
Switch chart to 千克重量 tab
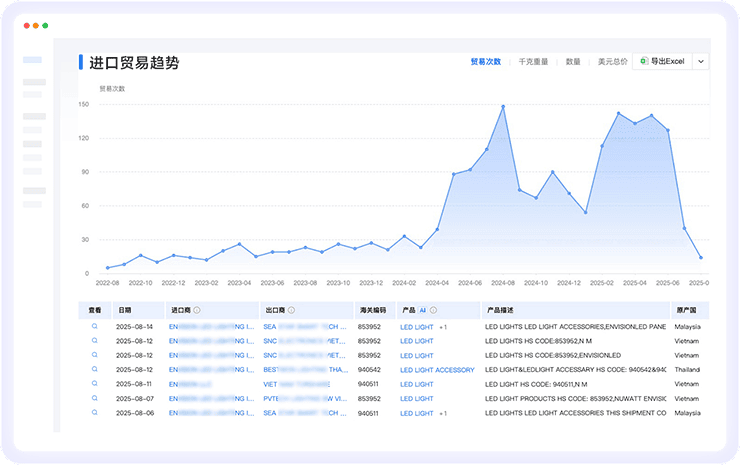coord(532,62)
